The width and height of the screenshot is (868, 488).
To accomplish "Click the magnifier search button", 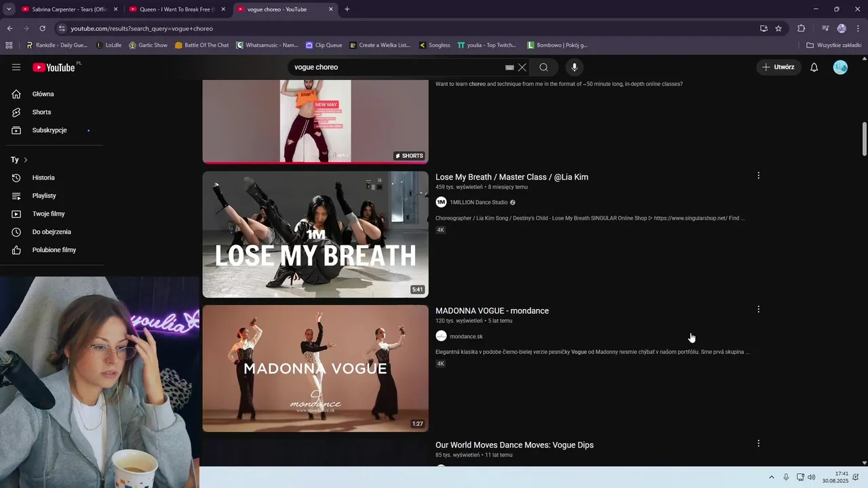I will [544, 67].
